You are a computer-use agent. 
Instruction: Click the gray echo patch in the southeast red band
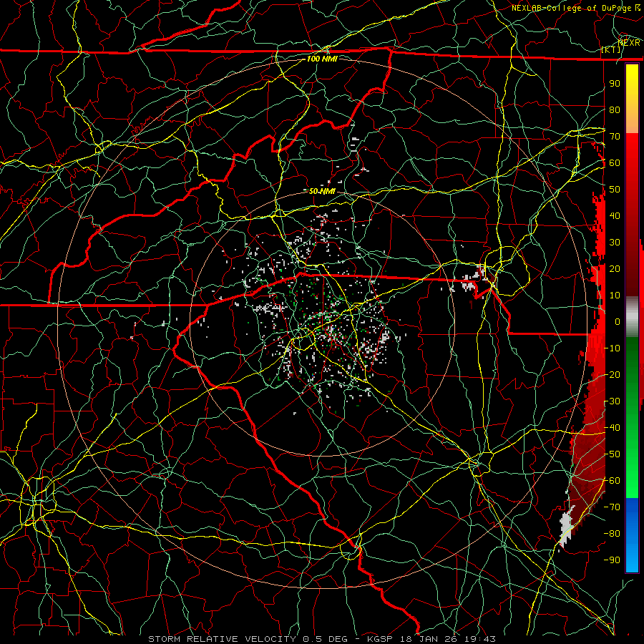567,525
